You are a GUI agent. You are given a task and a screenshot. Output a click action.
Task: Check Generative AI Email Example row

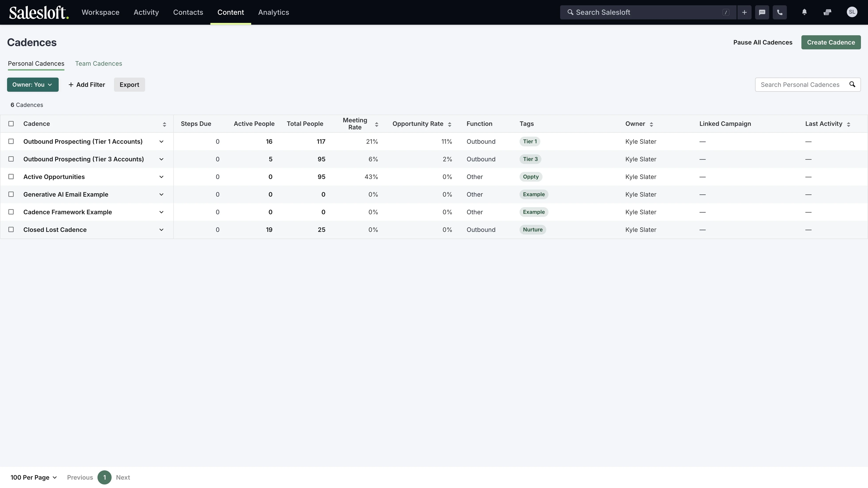point(11,194)
